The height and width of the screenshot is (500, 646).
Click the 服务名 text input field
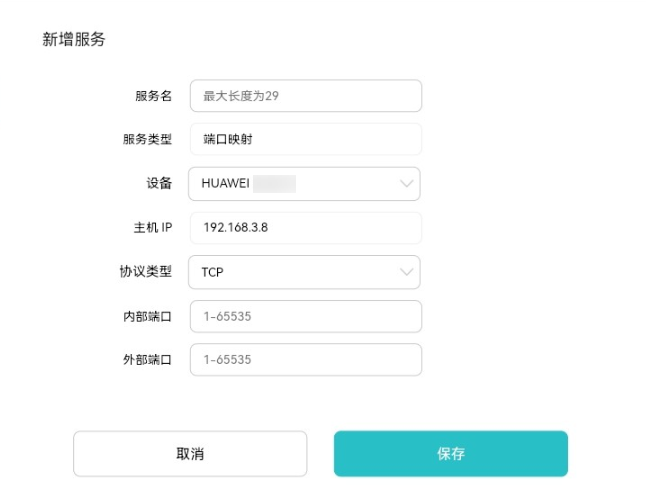point(305,96)
